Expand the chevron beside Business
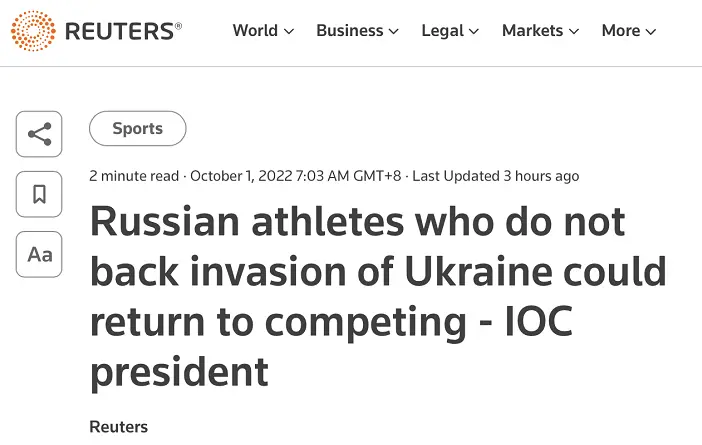The image size is (702, 445). [394, 31]
